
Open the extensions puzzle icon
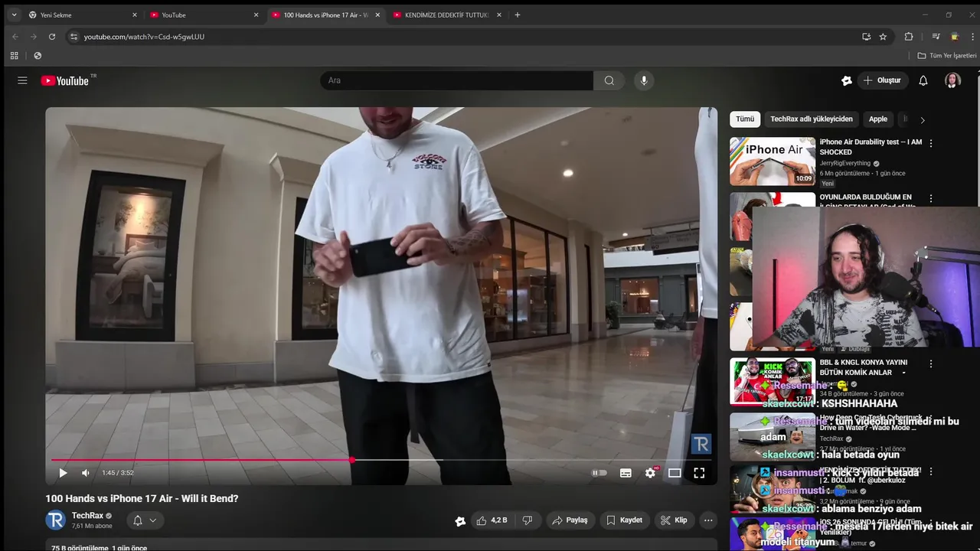pyautogui.click(x=909, y=36)
